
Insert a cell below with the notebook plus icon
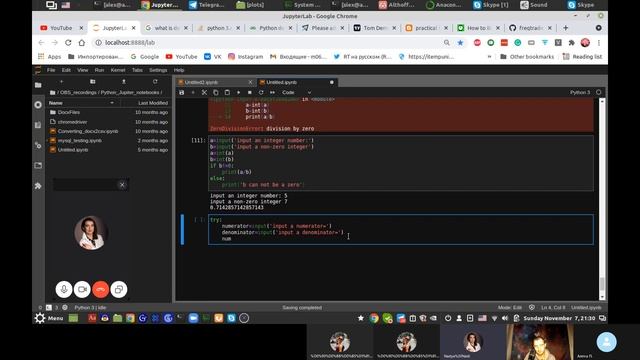pos(193,92)
